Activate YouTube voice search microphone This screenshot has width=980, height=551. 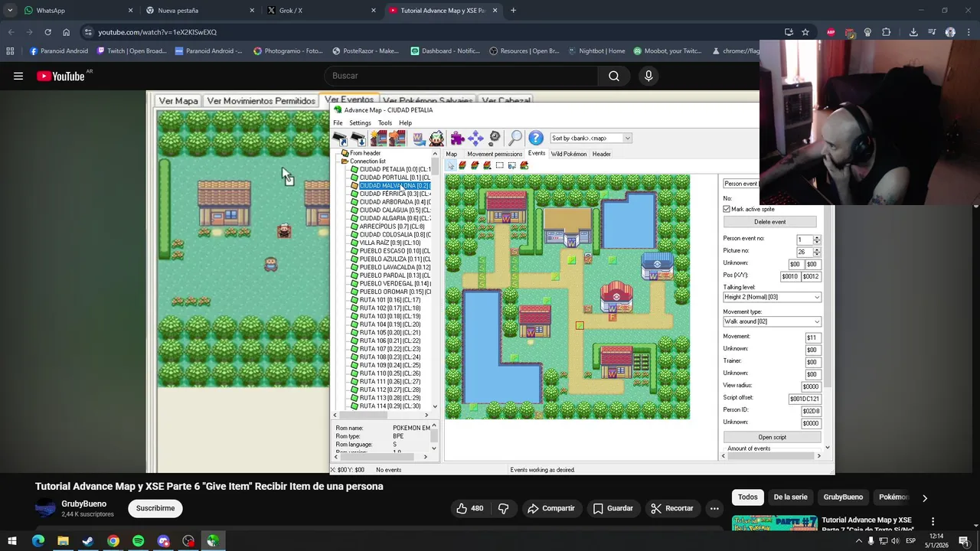(648, 76)
